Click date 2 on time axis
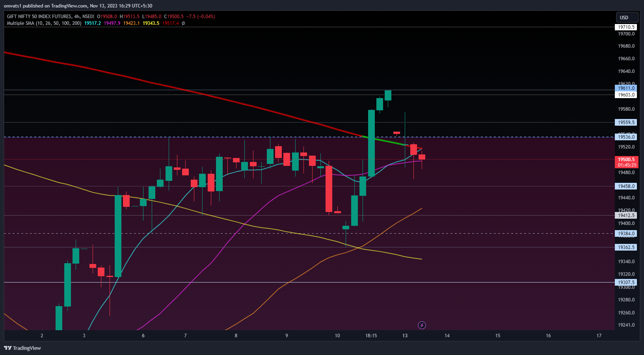This screenshot has width=644, height=355. (x=42, y=336)
